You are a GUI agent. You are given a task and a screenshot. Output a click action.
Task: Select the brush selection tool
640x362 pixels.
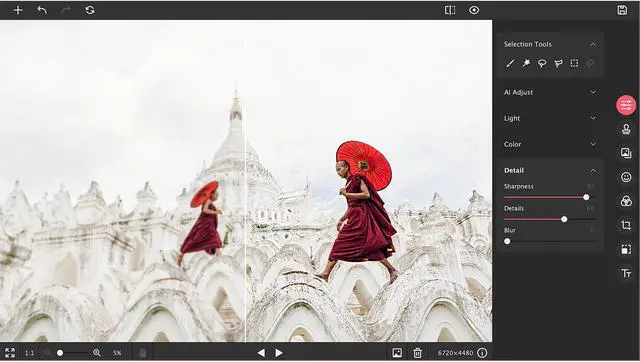(x=510, y=63)
